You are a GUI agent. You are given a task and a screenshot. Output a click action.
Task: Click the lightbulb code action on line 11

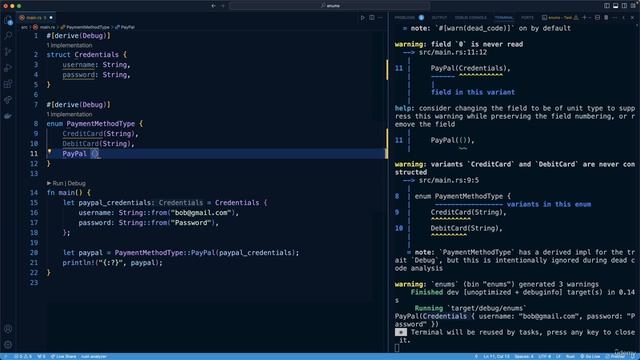[49, 151]
